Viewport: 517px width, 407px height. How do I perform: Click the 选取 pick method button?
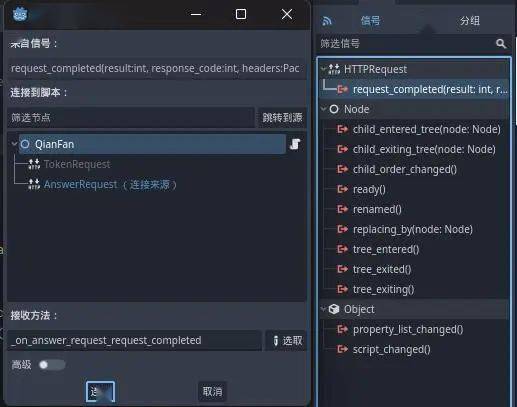pos(286,340)
